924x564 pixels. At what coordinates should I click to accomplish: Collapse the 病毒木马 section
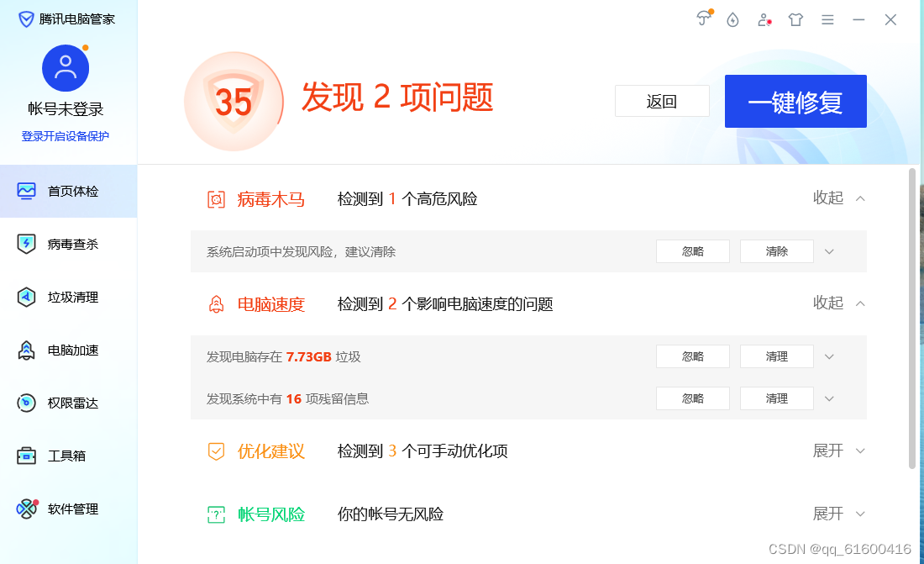tap(840, 198)
